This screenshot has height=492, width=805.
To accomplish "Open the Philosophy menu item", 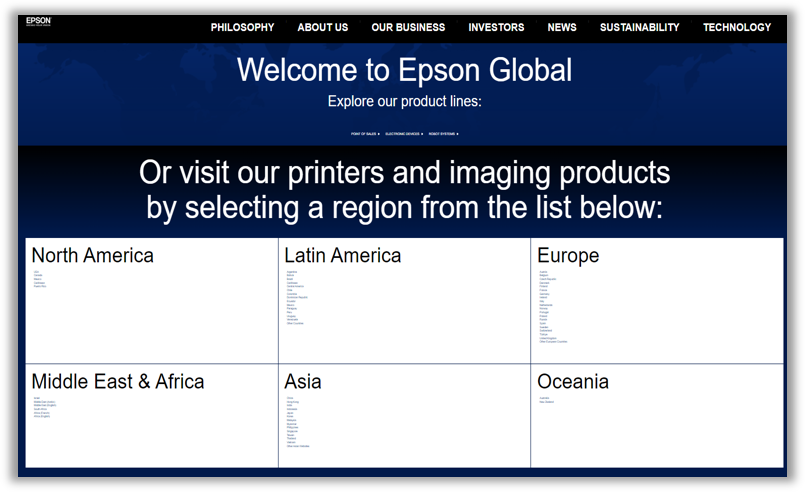I will (x=242, y=27).
